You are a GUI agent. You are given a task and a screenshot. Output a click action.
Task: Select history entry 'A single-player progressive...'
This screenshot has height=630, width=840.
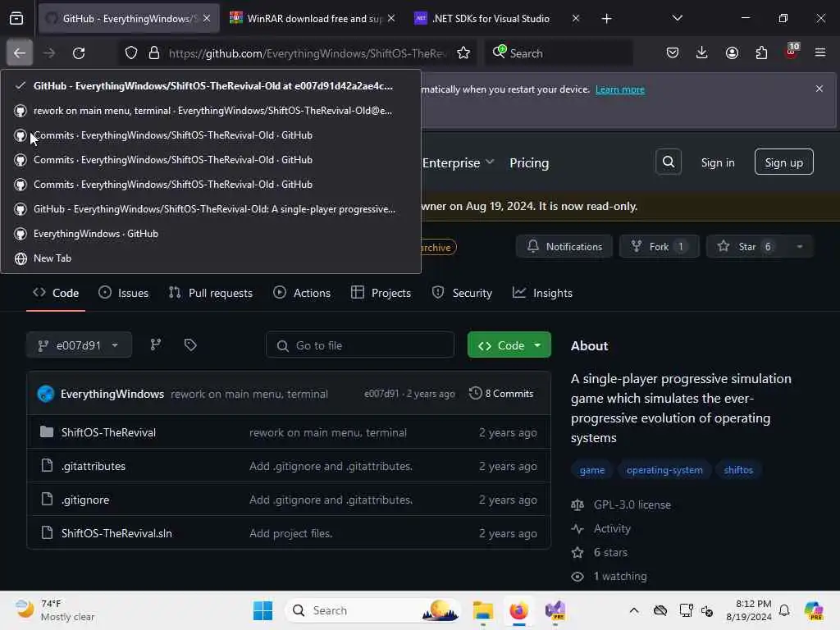(x=211, y=209)
